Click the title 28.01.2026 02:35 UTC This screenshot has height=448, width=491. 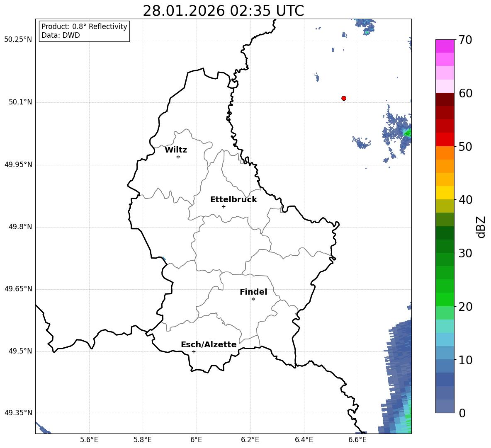click(223, 11)
